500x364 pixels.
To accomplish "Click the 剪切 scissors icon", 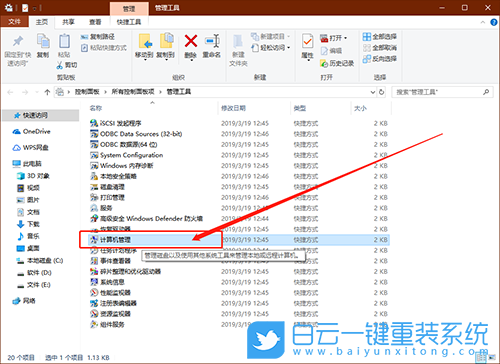I will pos(60,65).
